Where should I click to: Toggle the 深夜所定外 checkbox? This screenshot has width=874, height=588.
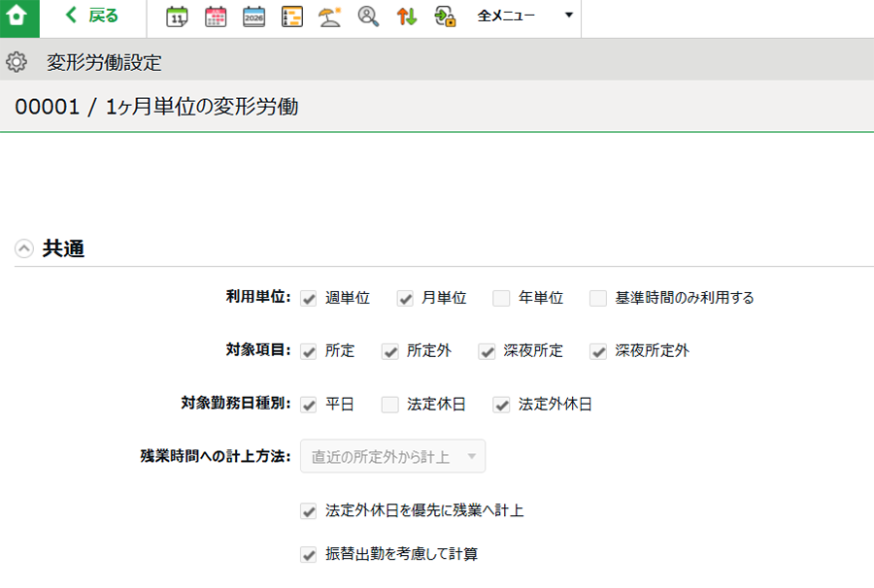(x=598, y=351)
